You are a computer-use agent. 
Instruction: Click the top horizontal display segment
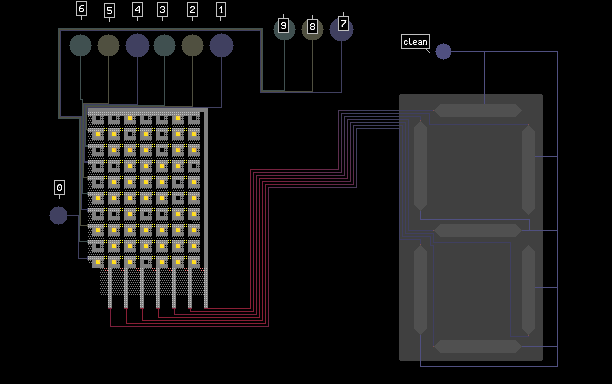coord(478,110)
